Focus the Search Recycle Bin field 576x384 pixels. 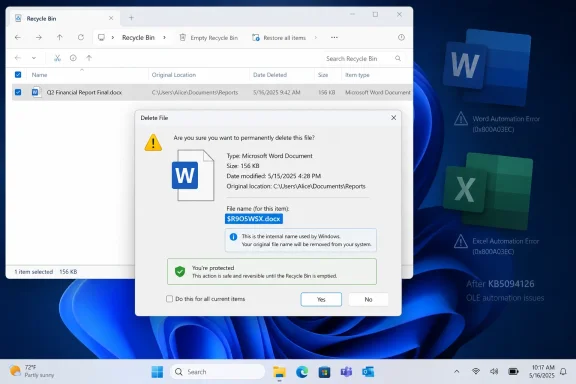(362, 58)
